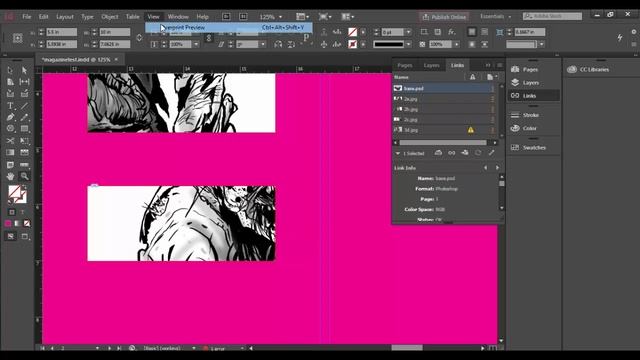
Task: Open zoom level 125% dropdown
Action: [280, 17]
